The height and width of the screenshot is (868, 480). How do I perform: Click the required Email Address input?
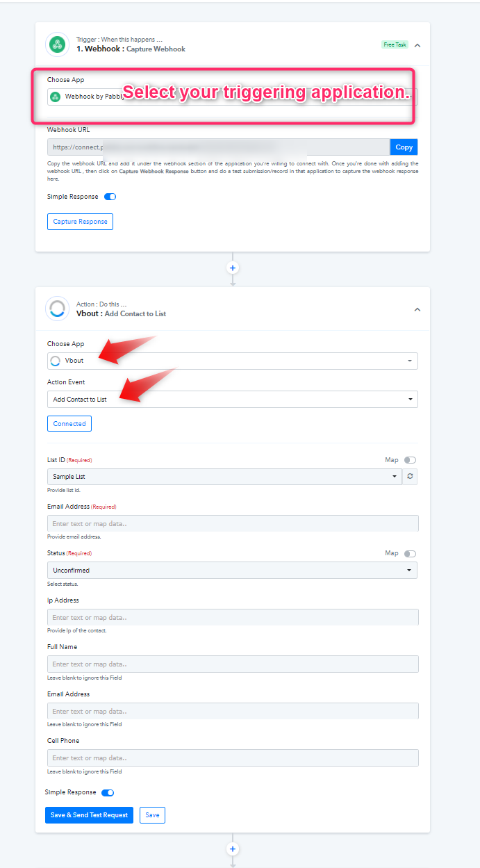click(233, 523)
